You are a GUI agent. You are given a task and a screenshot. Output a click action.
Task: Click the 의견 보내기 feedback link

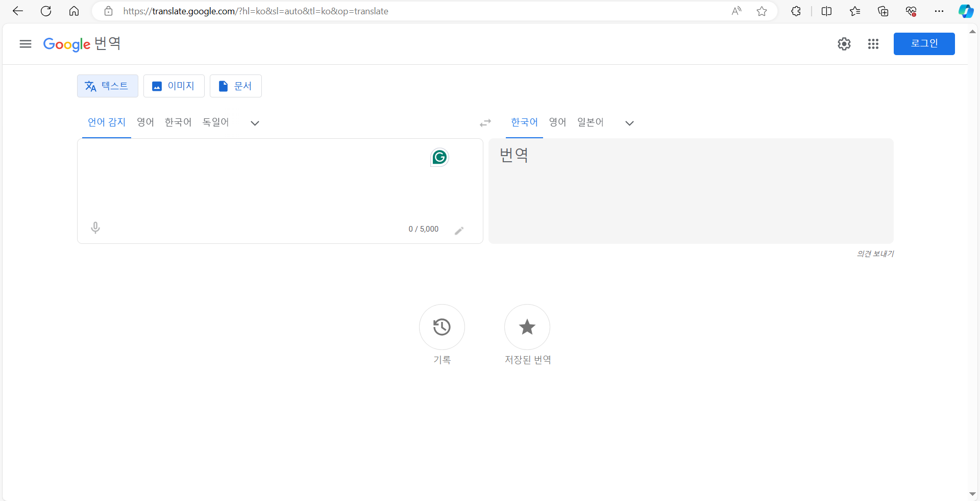click(x=875, y=254)
